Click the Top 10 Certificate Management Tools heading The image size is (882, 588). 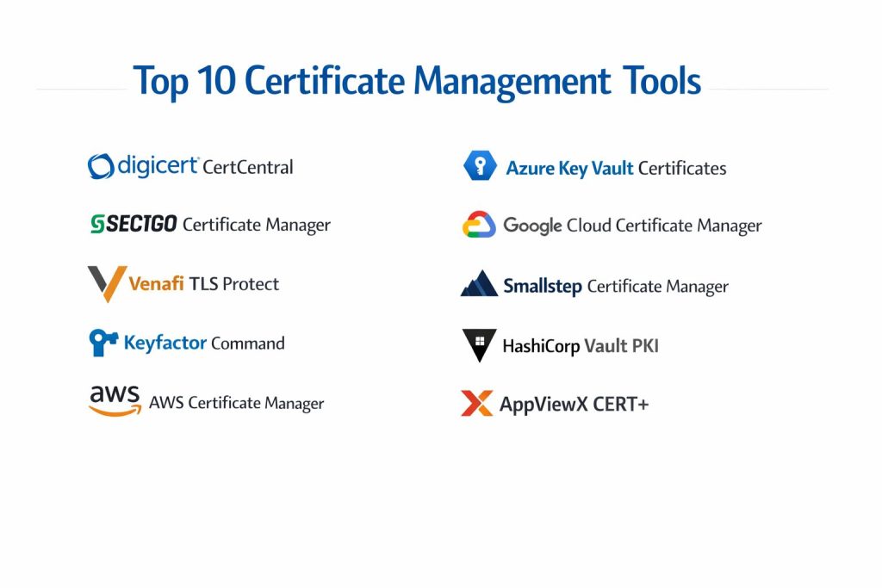pos(418,82)
